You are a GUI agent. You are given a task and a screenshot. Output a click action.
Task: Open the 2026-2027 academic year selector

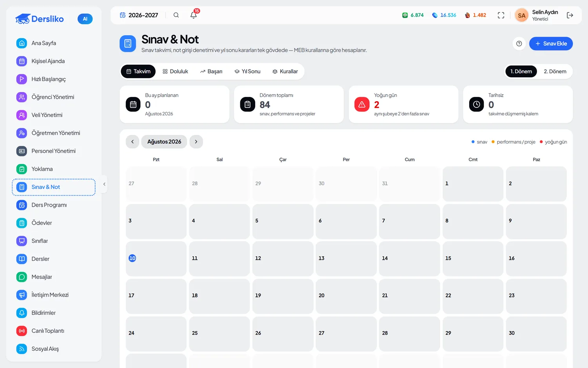139,15
